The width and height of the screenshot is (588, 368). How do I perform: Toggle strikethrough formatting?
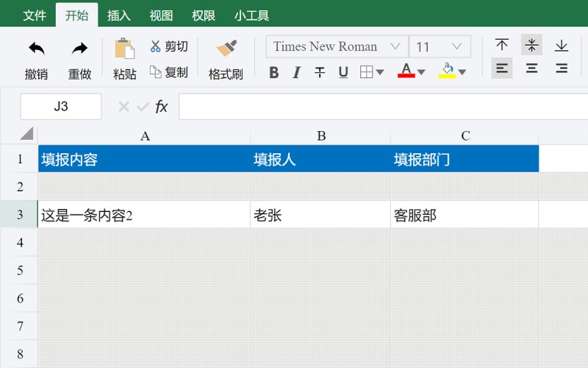320,72
